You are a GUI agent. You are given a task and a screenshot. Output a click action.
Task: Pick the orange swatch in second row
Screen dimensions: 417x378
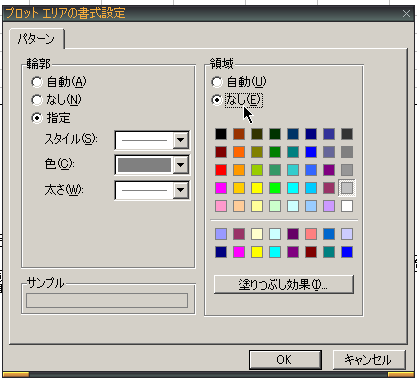pos(239,152)
